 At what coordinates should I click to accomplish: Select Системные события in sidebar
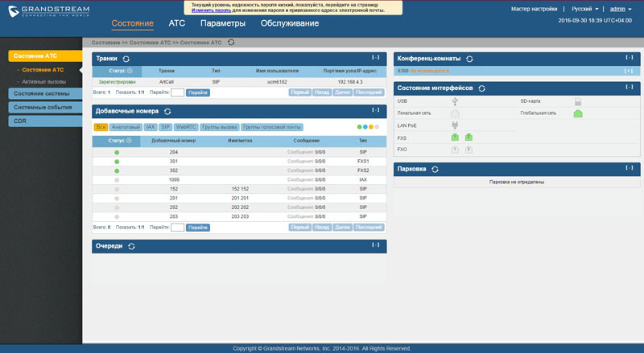point(45,107)
